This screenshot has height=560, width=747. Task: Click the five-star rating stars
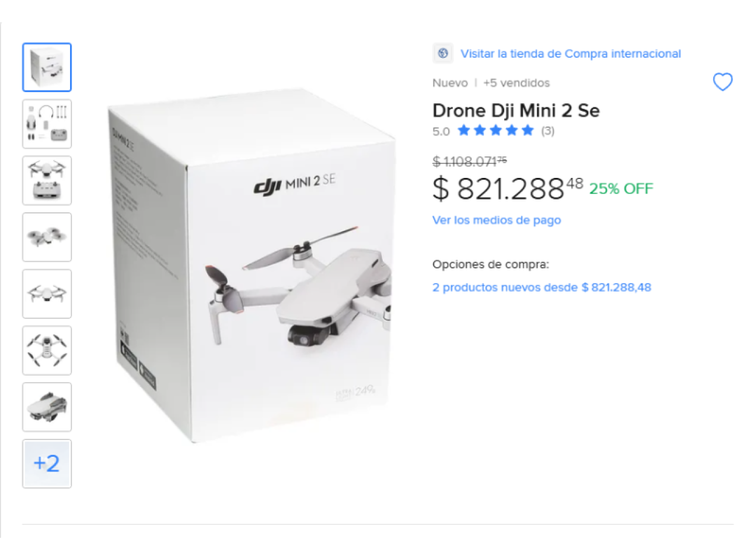(x=495, y=130)
